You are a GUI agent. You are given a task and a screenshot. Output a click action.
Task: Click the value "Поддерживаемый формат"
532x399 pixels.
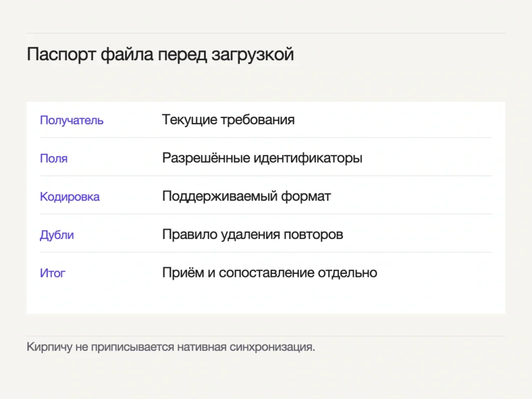pyautogui.click(x=246, y=196)
